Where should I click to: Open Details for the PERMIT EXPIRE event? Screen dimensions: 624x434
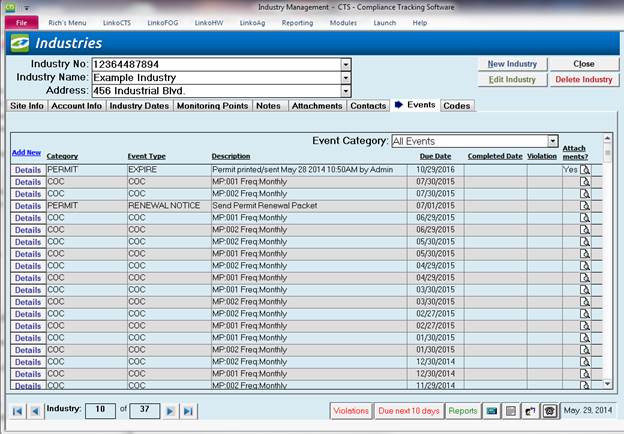click(x=27, y=170)
